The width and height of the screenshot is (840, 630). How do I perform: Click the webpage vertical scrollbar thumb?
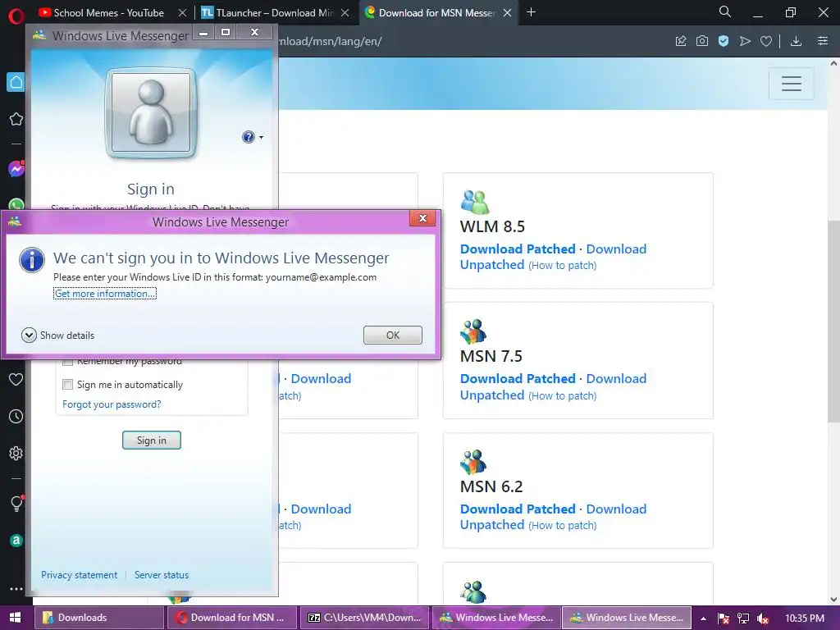click(833, 321)
